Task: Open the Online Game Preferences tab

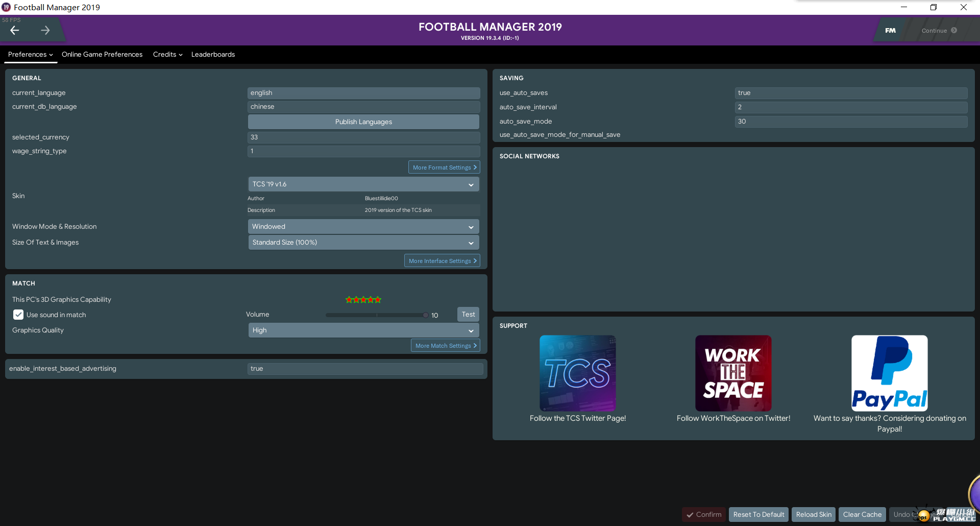Action: [102, 55]
